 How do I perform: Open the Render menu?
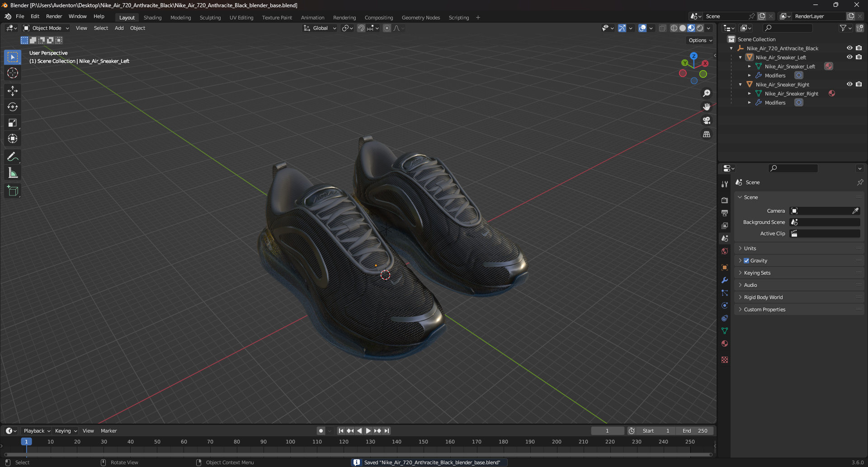pos(54,16)
